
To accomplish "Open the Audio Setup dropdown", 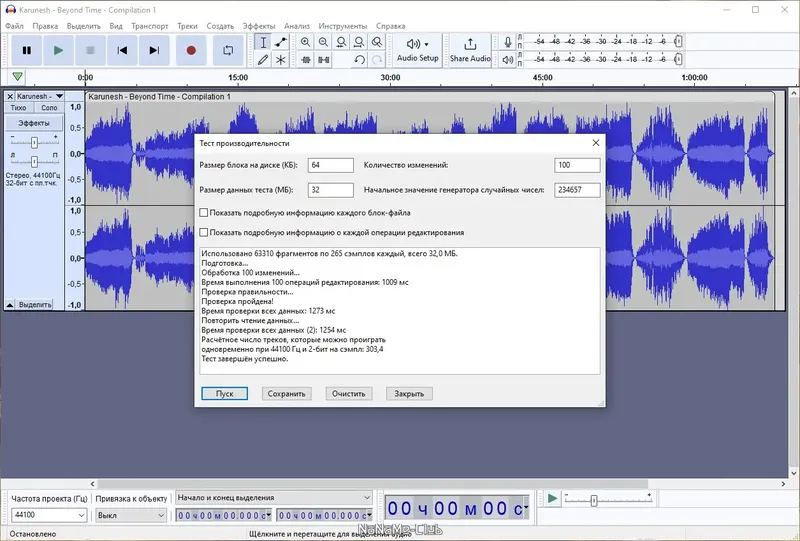I will [x=417, y=50].
